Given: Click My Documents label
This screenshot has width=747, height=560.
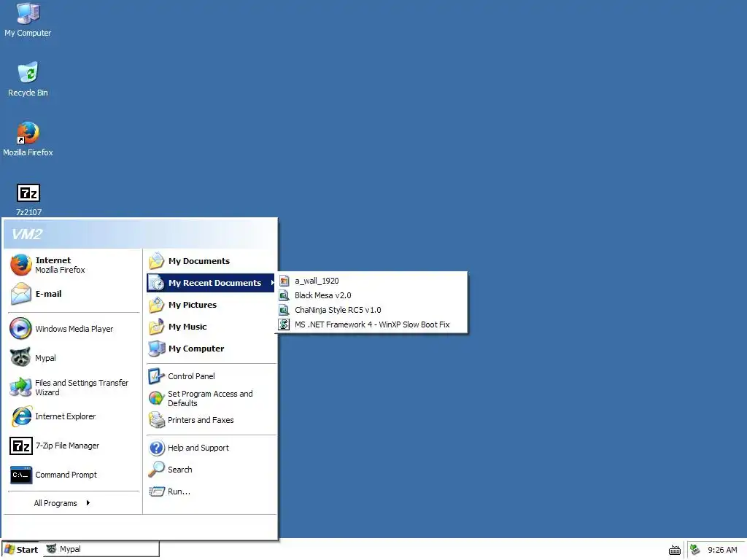Looking at the screenshot, I should coord(198,261).
